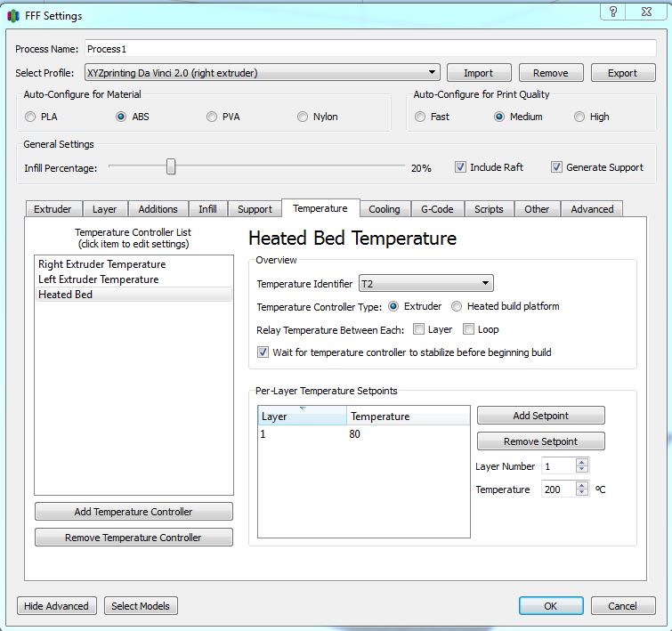
Task: Open the G-Code tab
Action: (x=436, y=209)
